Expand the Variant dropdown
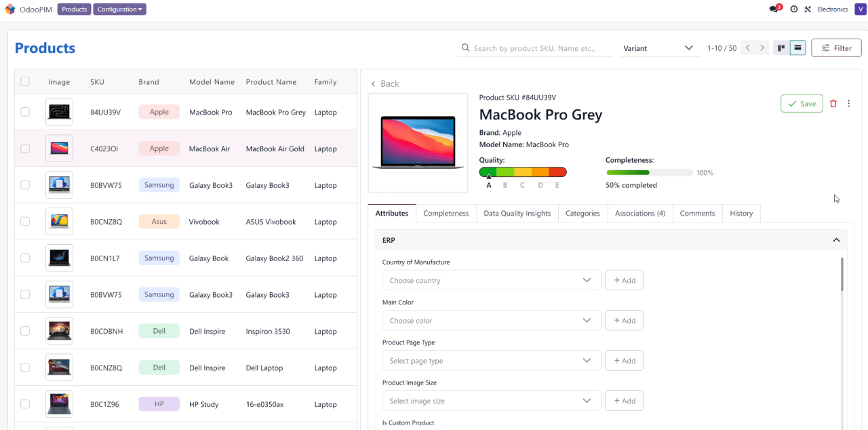868x430 pixels. [x=658, y=48]
